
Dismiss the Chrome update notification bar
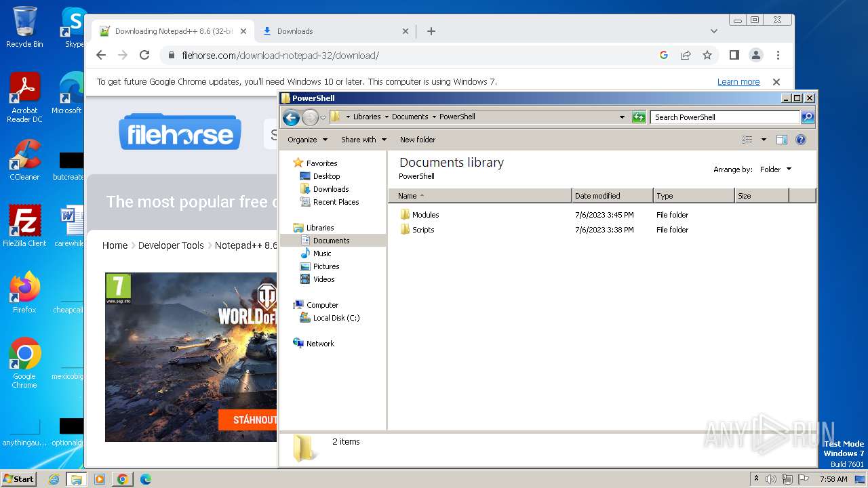coord(776,82)
